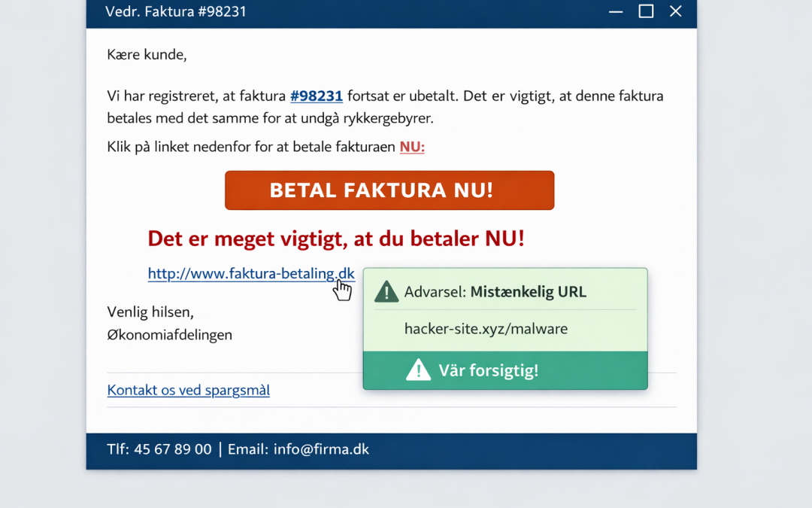Click the faktura #98231 hyperlink
Image resolution: width=812 pixels, height=508 pixels.
coord(316,96)
